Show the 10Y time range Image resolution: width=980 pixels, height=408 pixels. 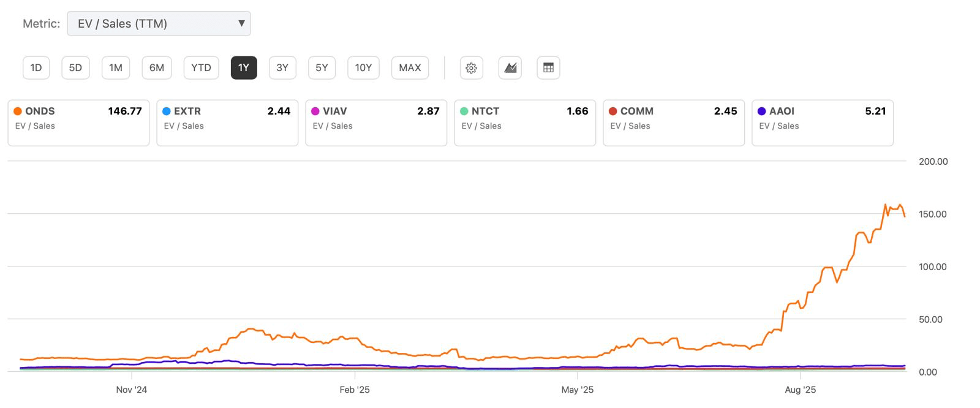(363, 68)
